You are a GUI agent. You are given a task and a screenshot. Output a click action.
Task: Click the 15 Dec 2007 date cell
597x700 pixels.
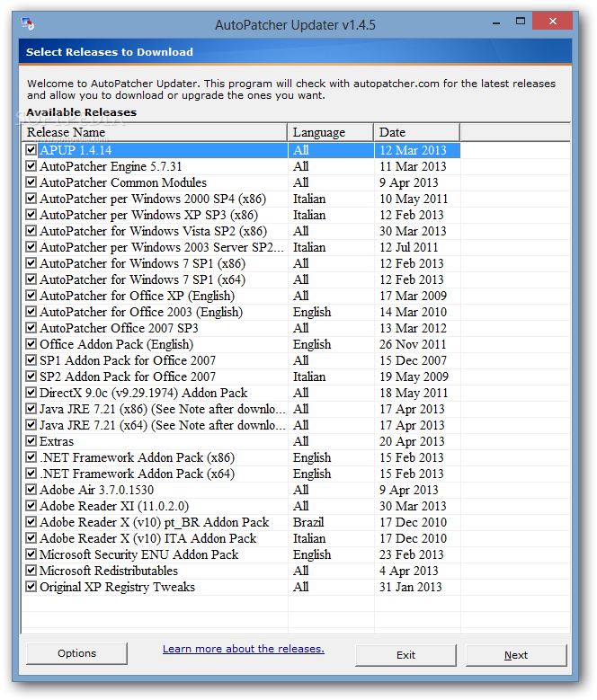click(x=413, y=360)
